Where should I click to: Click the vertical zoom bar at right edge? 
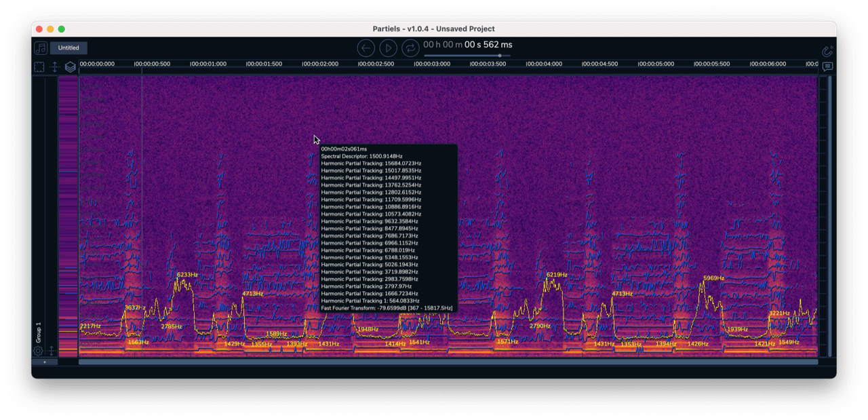coord(823,216)
